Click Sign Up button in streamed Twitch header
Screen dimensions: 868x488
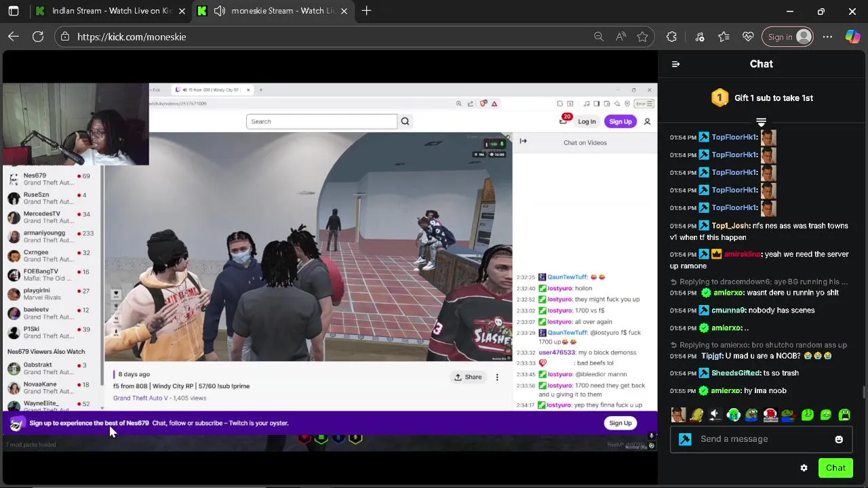tap(620, 121)
